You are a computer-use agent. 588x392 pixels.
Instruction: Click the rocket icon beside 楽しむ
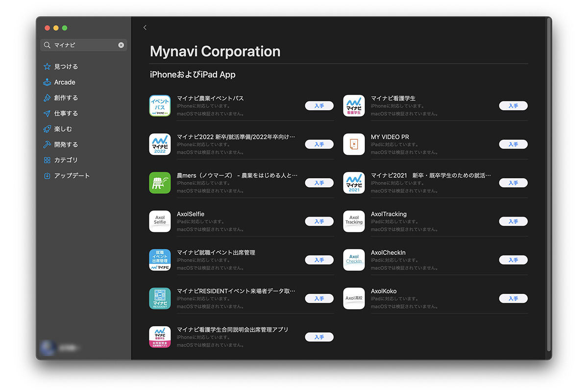47,129
